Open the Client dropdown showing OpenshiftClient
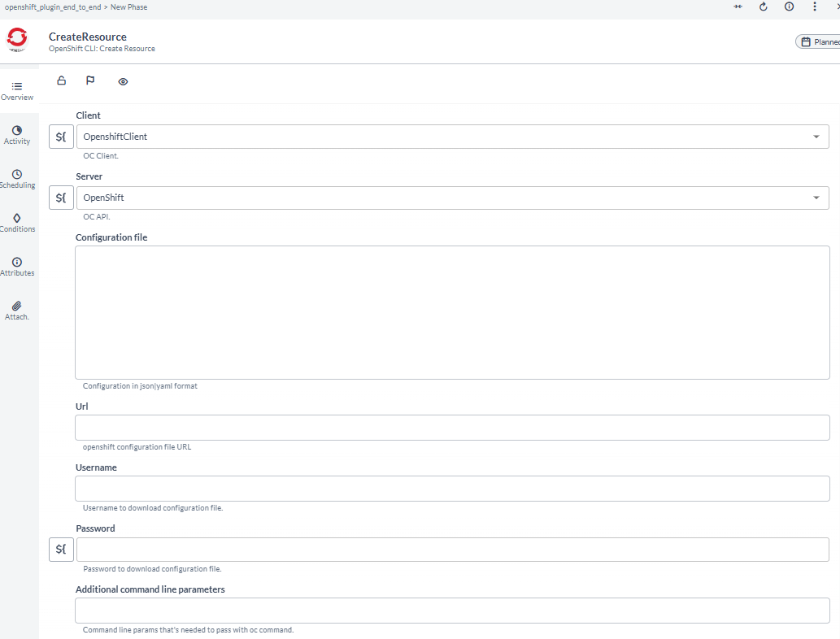Screen dimensions: 840x639 [x=453, y=137]
